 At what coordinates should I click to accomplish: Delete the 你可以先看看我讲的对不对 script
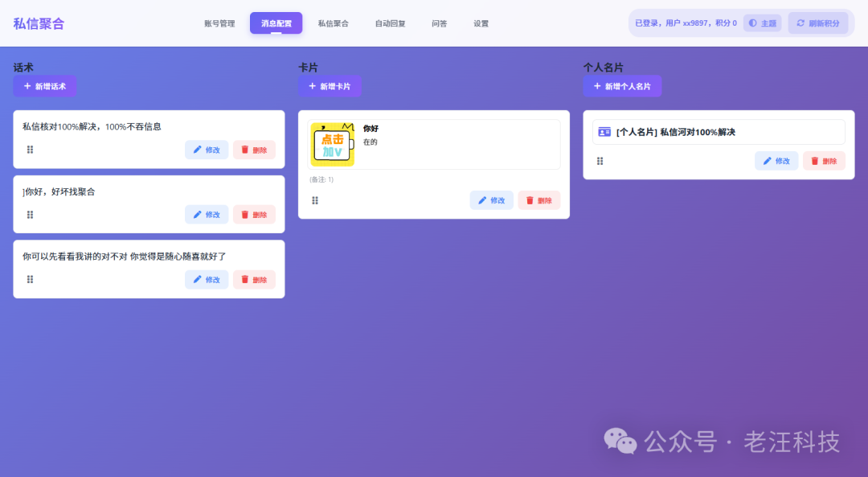[254, 280]
